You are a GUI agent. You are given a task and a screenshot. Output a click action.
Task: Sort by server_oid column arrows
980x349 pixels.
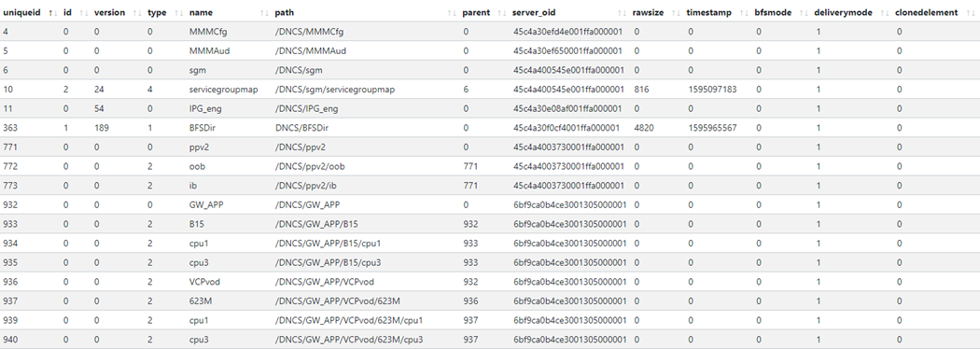pyautogui.click(x=622, y=12)
